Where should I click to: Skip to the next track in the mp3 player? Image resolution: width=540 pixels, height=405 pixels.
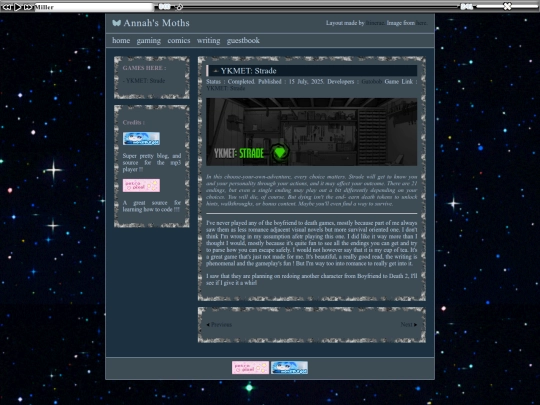28,7
